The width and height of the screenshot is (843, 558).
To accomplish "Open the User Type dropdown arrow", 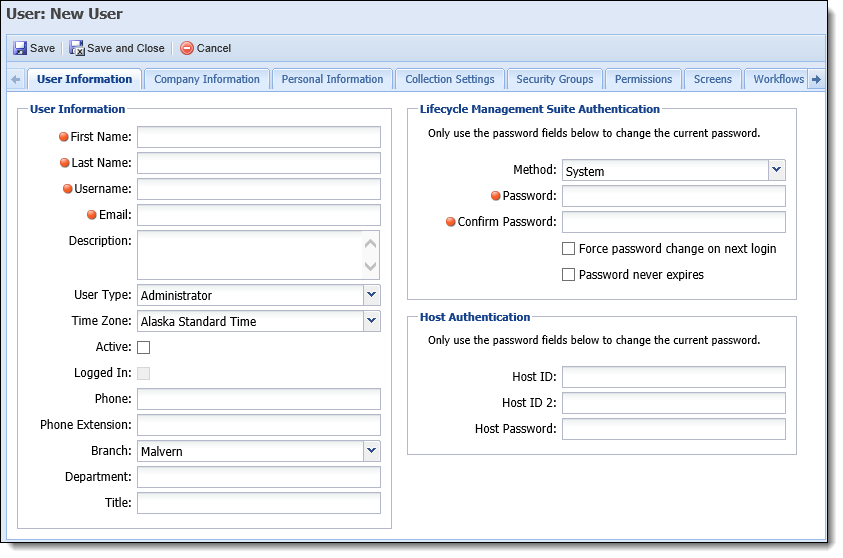I will [372, 295].
